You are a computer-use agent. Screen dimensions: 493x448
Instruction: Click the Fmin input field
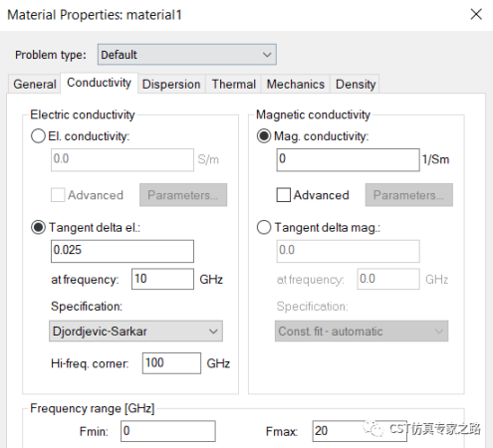pyautogui.click(x=168, y=431)
